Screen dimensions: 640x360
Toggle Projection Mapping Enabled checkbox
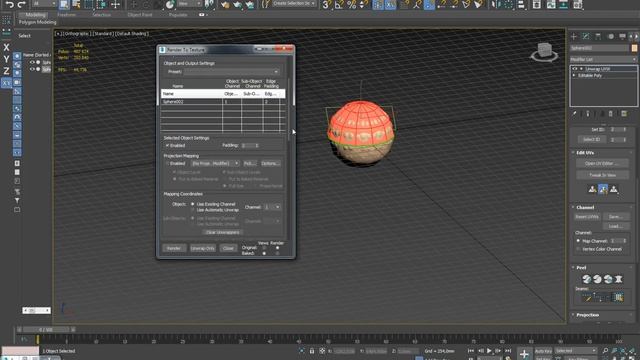(167, 163)
